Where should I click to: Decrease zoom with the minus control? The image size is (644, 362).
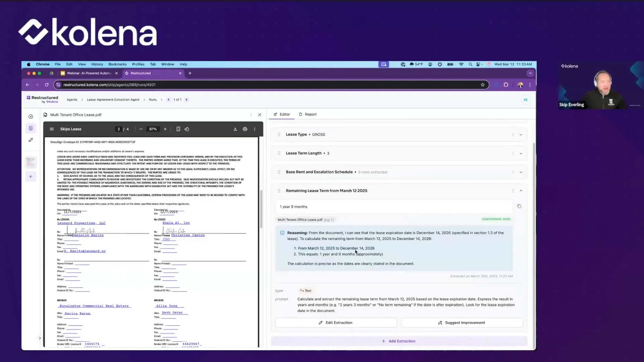pyautogui.click(x=141, y=129)
